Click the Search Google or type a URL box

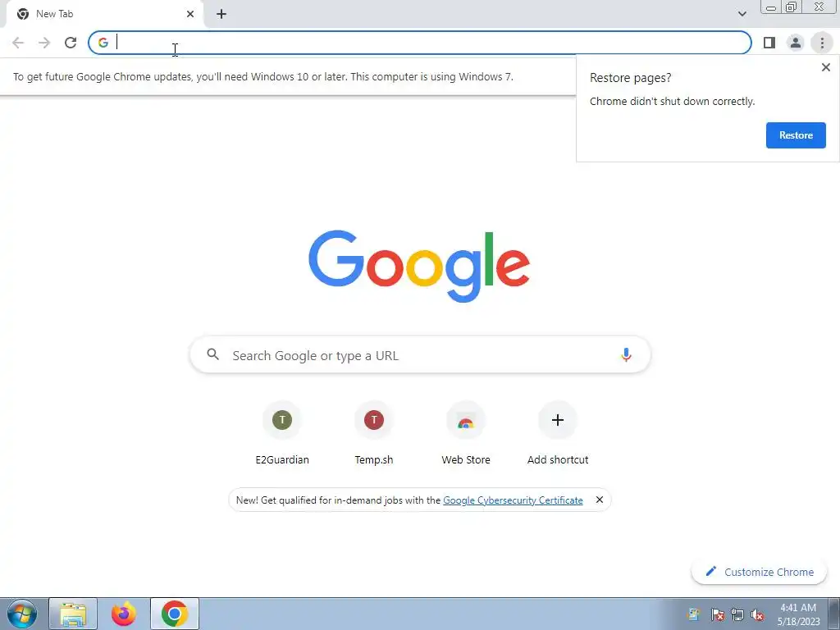coord(421,354)
